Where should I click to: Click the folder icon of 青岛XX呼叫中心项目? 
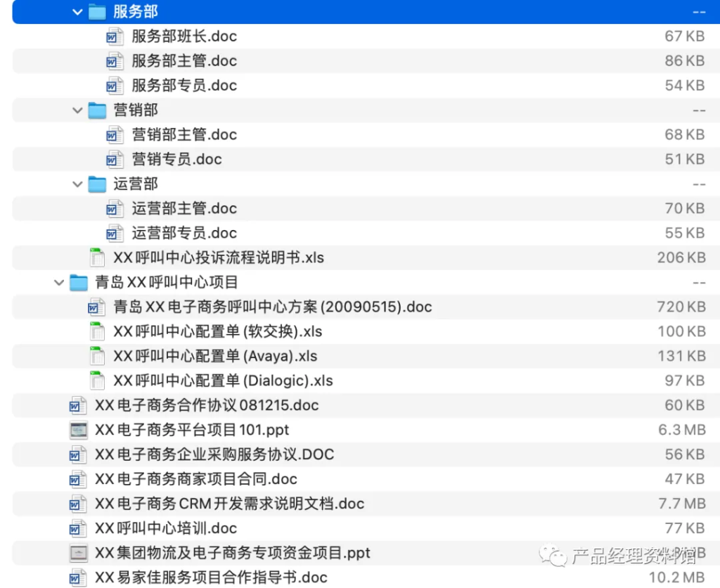point(79,282)
